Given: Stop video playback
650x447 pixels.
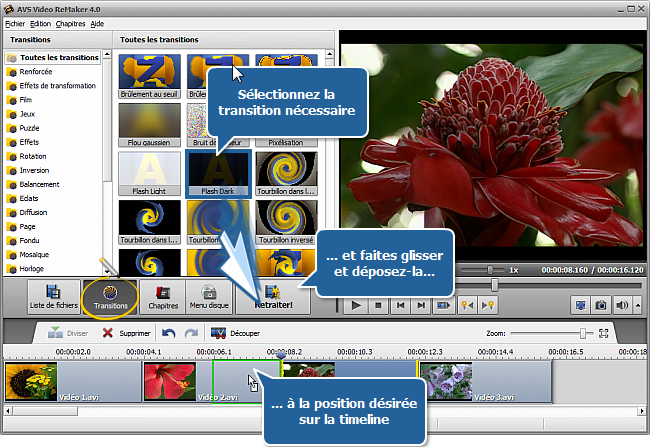Looking at the screenshot, I should click(x=378, y=305).
